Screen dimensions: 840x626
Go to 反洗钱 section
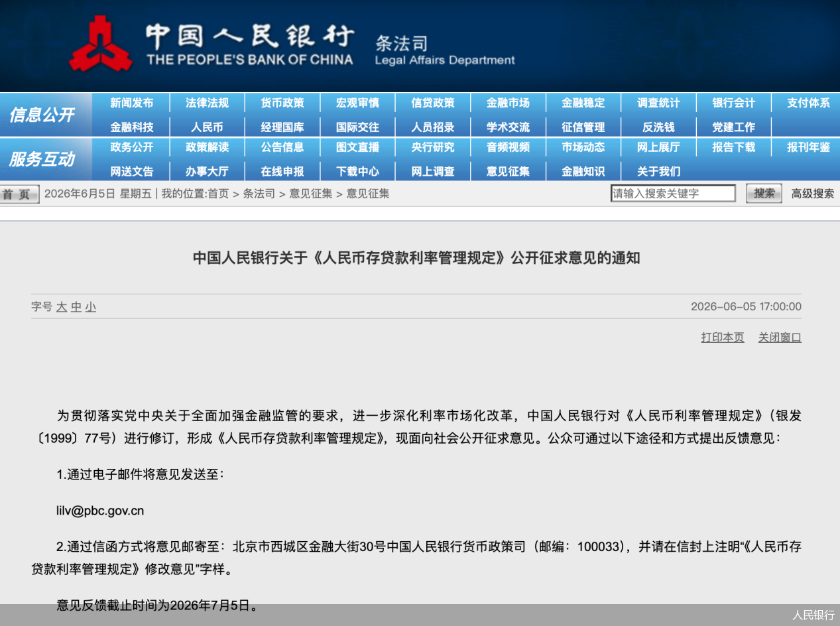click(x=658, y=127)
